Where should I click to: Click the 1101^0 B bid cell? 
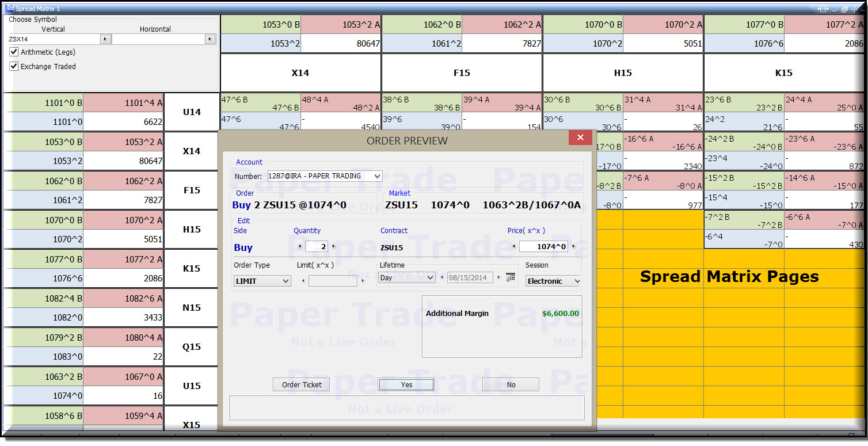point(43,103)
